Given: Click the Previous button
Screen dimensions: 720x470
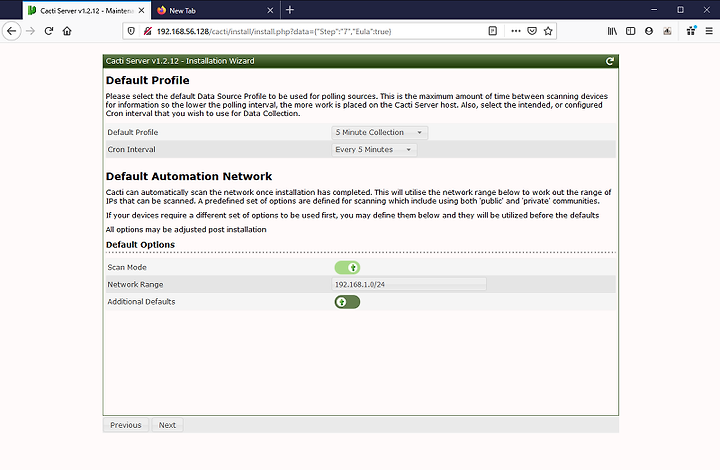Looking at the screenshot, I should pos(126,425).
